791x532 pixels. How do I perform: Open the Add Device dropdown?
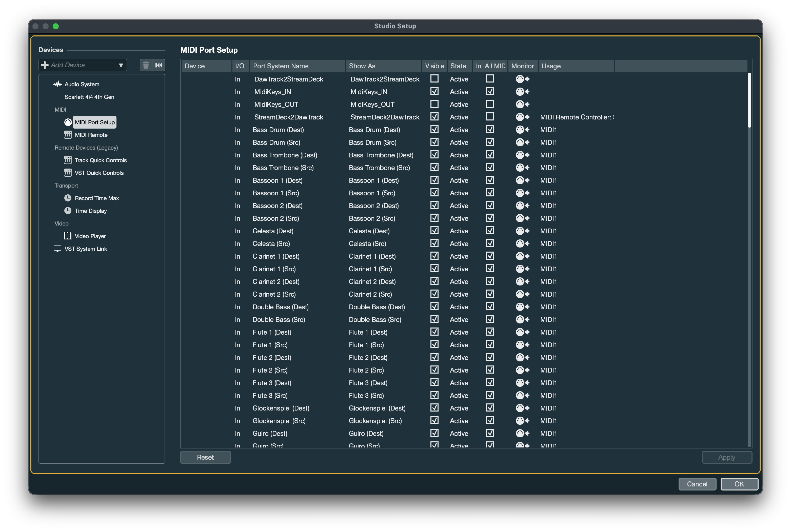[83, 65]
